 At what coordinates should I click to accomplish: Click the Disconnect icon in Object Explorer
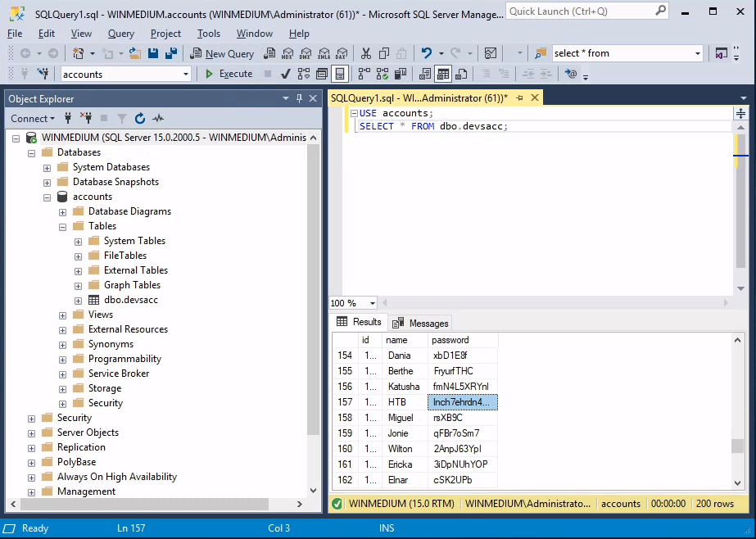(86, 119)
